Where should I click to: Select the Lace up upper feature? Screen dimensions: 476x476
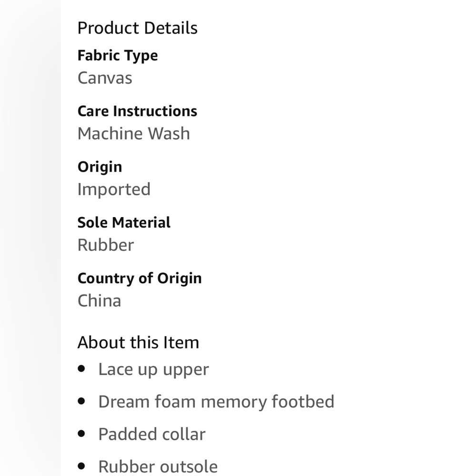click(x=153, y=370)
